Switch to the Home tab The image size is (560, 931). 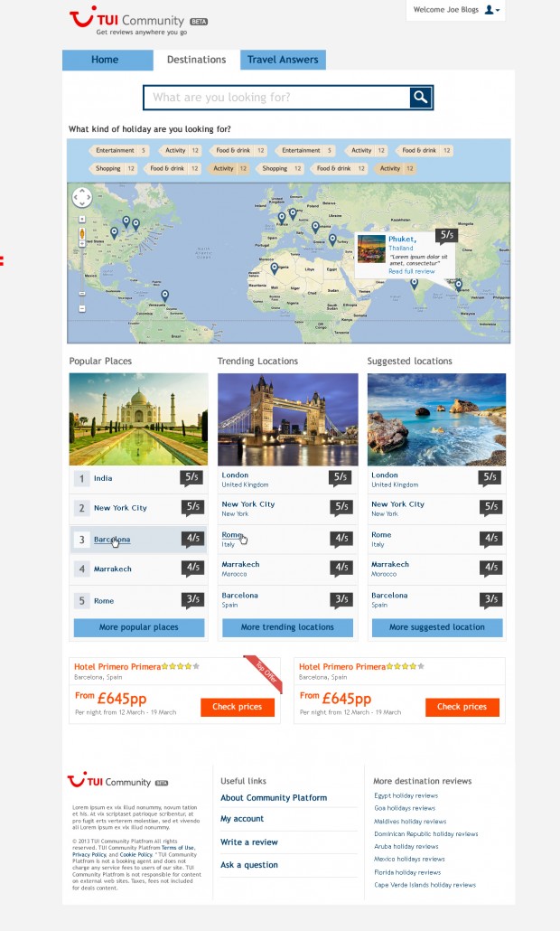(x=105, y=60)
